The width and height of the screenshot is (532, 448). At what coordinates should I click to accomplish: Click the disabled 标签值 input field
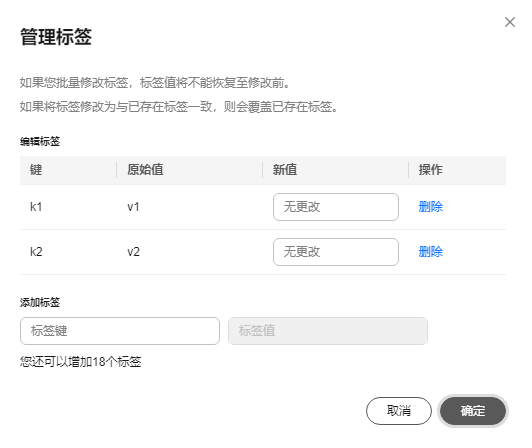click(328, 331)
